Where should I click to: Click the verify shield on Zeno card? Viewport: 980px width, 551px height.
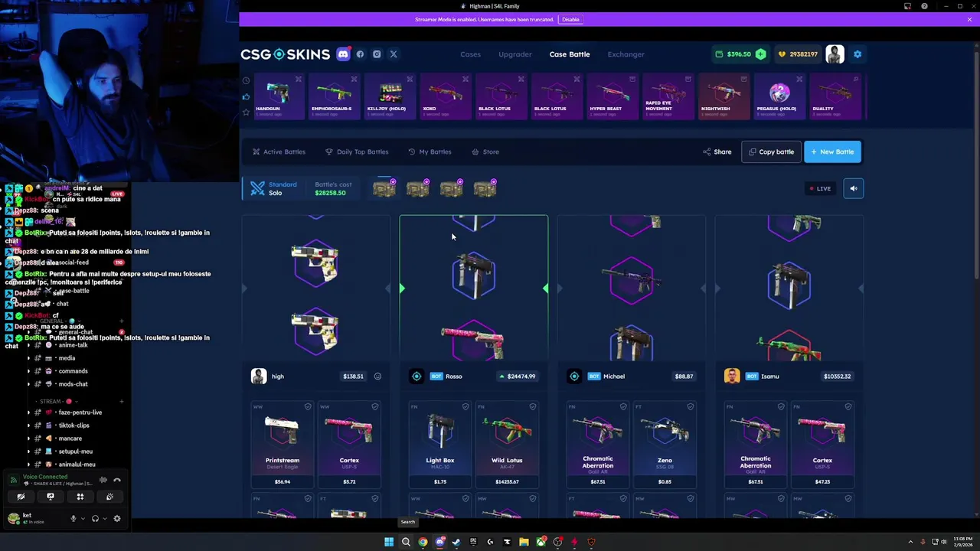[690, 407]
